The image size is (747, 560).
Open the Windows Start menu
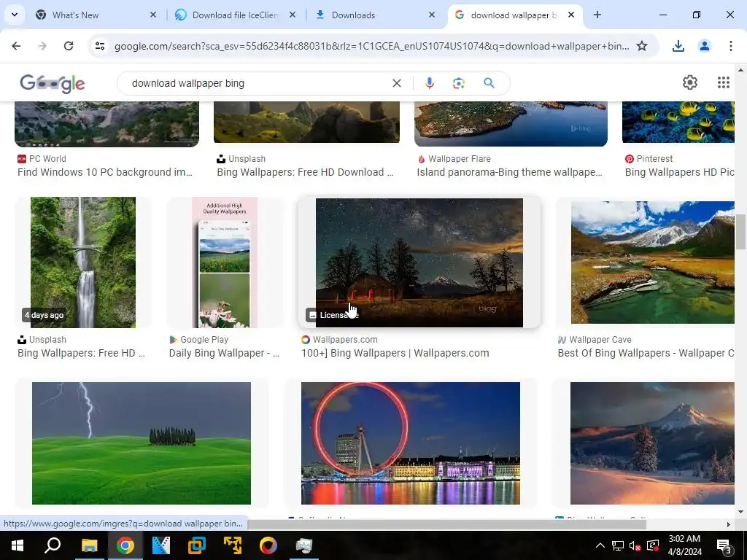[18, 545]
